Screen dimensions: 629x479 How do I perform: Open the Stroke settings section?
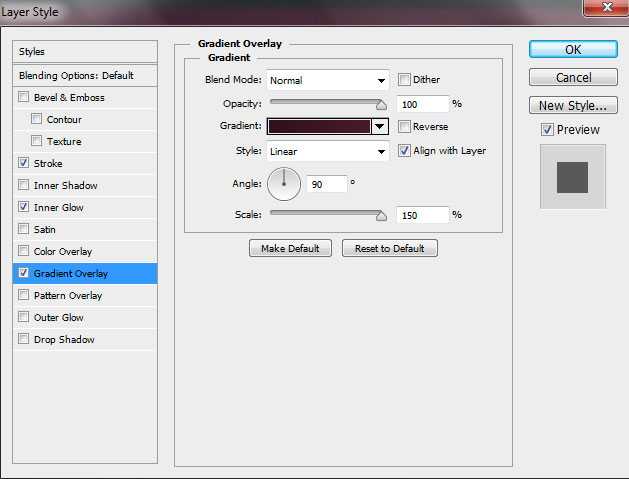48,164
